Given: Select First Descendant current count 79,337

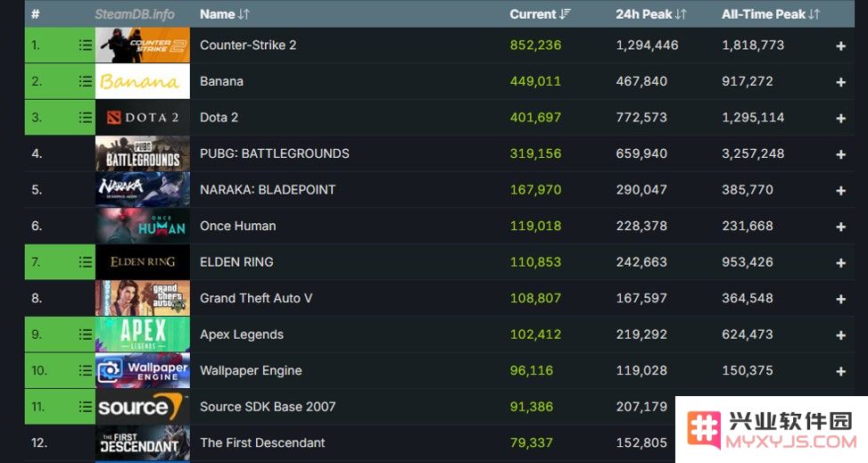Looking at the screenshot, I should (x=532, y=443).
